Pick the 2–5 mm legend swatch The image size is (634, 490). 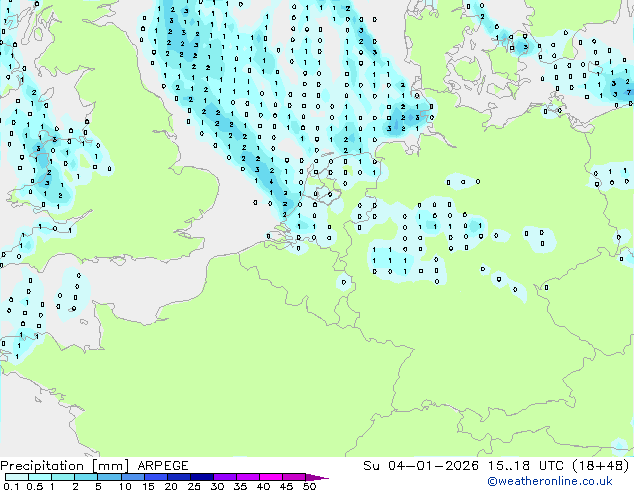point(86,477)
